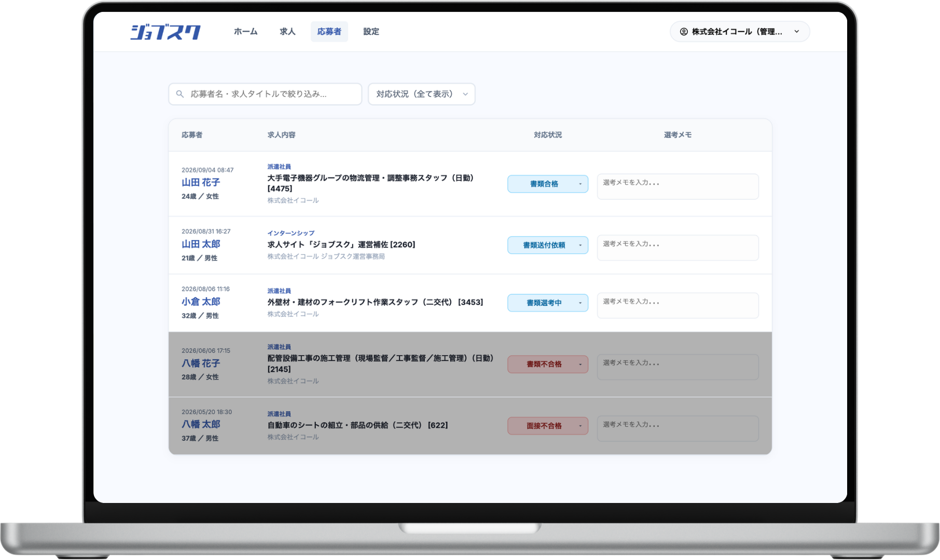
Task: Open the 書類不合格 status dropdown
Action: pos(548,364)
